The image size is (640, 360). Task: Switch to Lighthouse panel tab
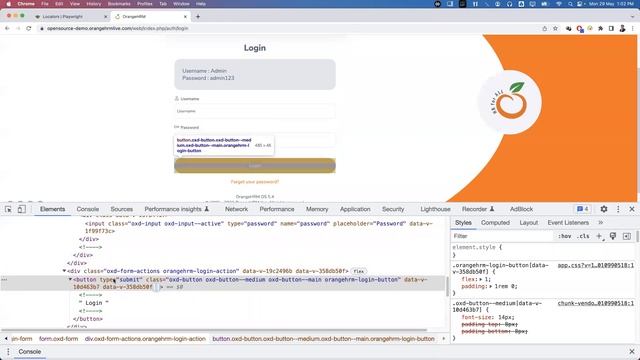point(436,209)
